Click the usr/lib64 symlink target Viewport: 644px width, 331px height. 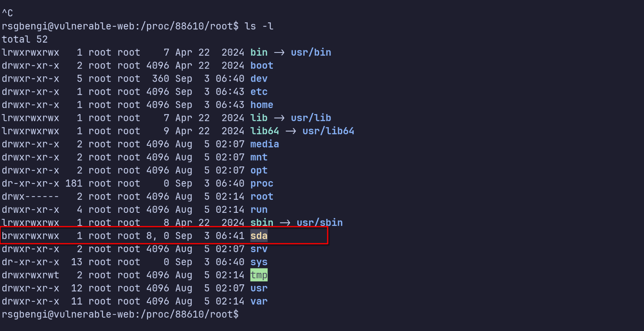coord(328,131)
